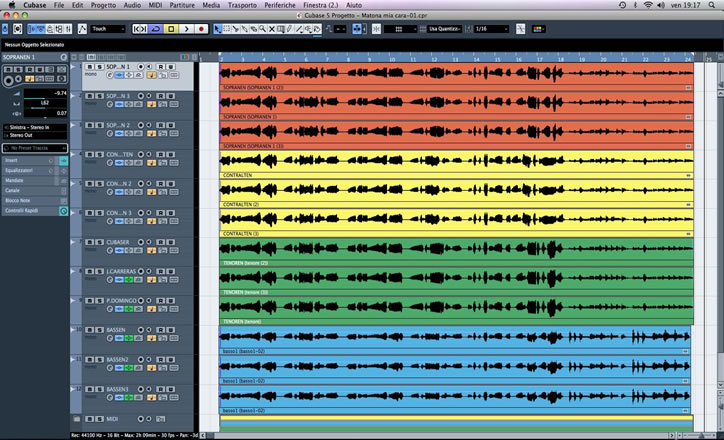
Task: Toggle musical timebase on SOP...N 1 track
Action: (x=151, y=75)
